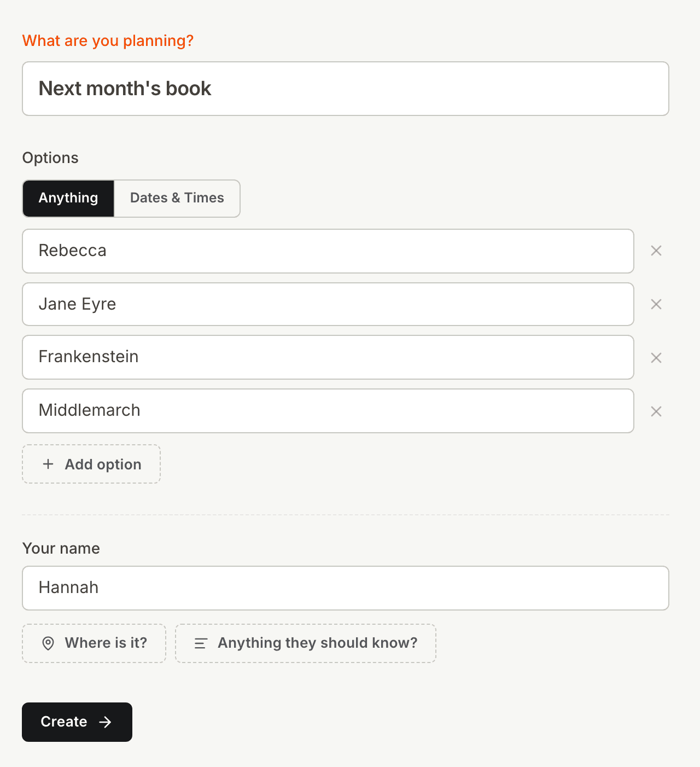Remove the Frankenstein option via its X icon
Screen dimensions: 700x767
point(656,358)
